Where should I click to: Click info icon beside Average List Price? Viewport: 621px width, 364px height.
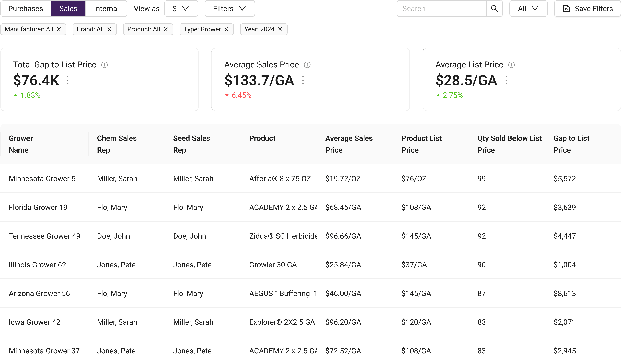pos(511,65)
